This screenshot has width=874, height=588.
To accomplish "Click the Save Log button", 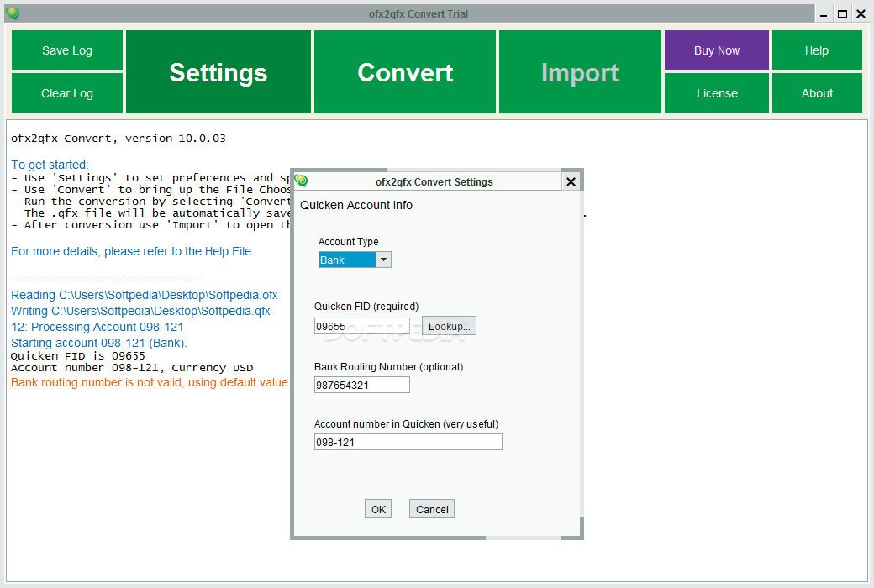I will [x=67, y=50].
